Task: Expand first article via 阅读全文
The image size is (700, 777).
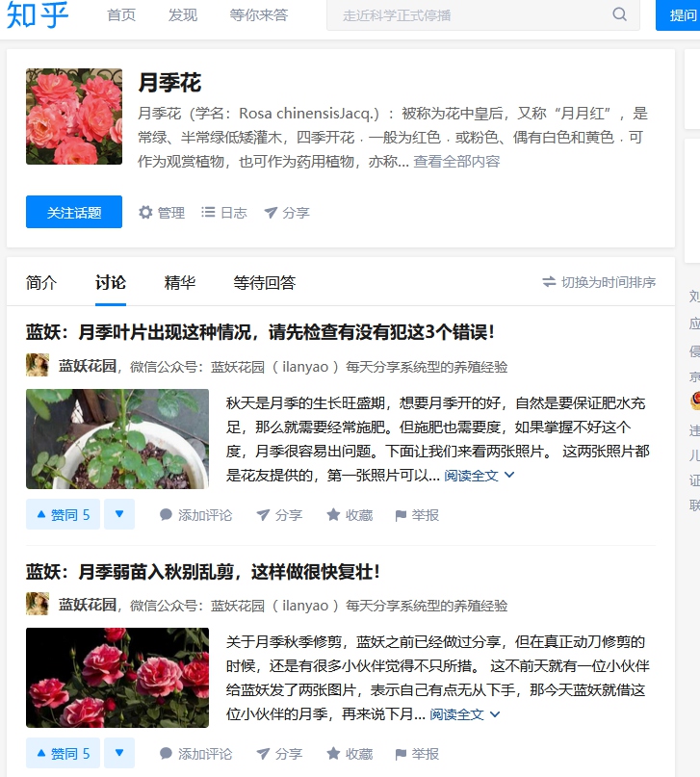Action: point(480,476)
